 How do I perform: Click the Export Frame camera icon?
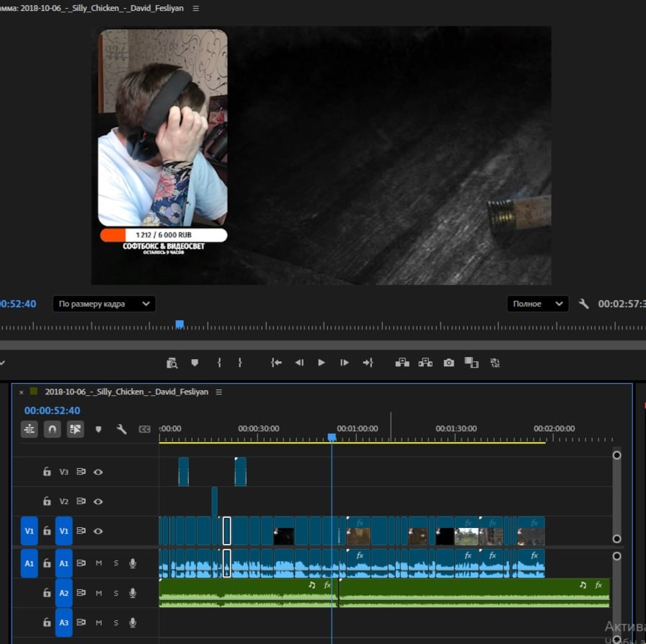(448, 363)
